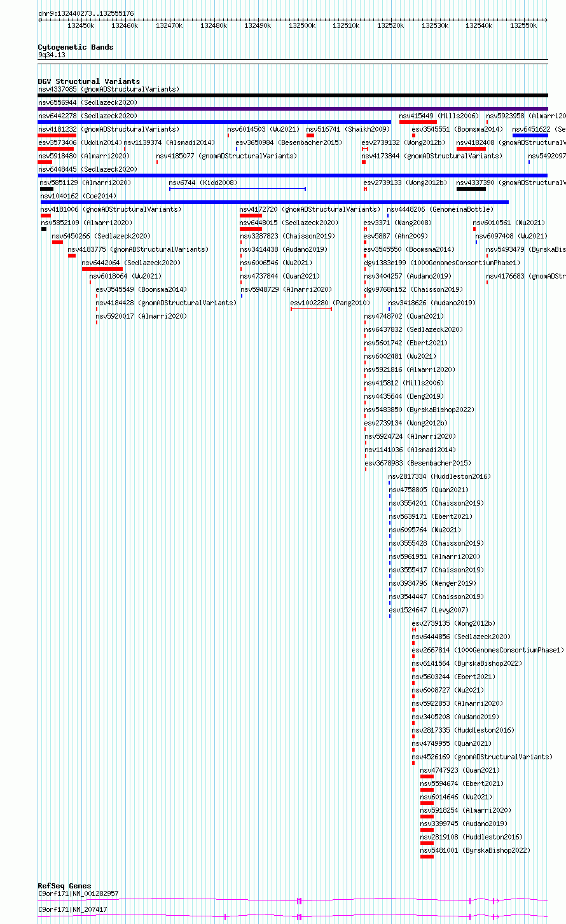Image resolution: width=566 pixels, height=924 pixels.
Task: Open gene C9orf171|NM_001282957 label
Action: [78, 893]
